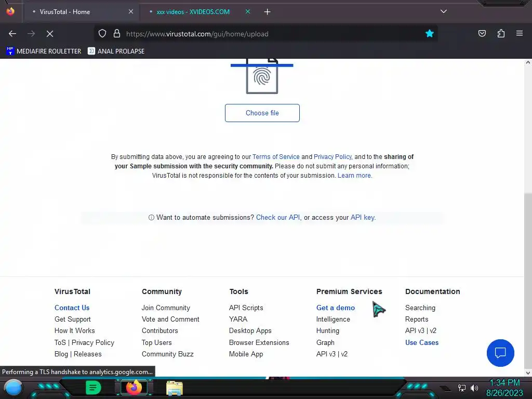Go back with the browser back arrow
Screen dimensions: 532x399
[x=12, y=34]
